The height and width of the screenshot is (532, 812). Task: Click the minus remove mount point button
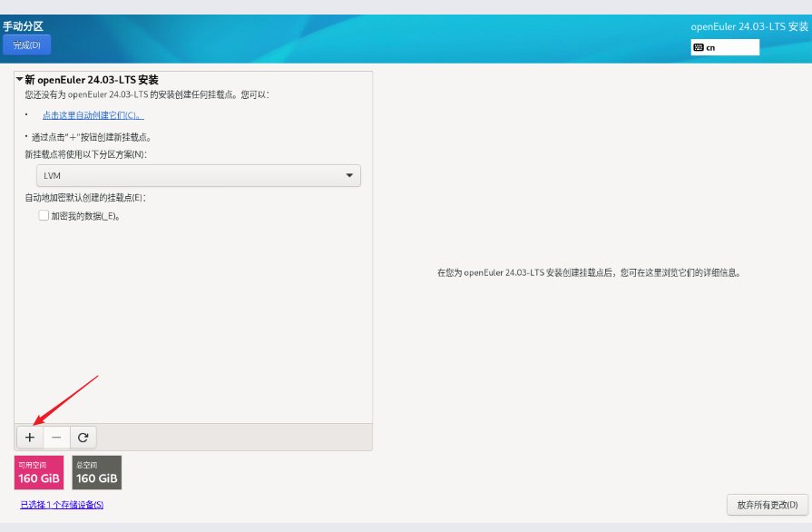point(56,438)
